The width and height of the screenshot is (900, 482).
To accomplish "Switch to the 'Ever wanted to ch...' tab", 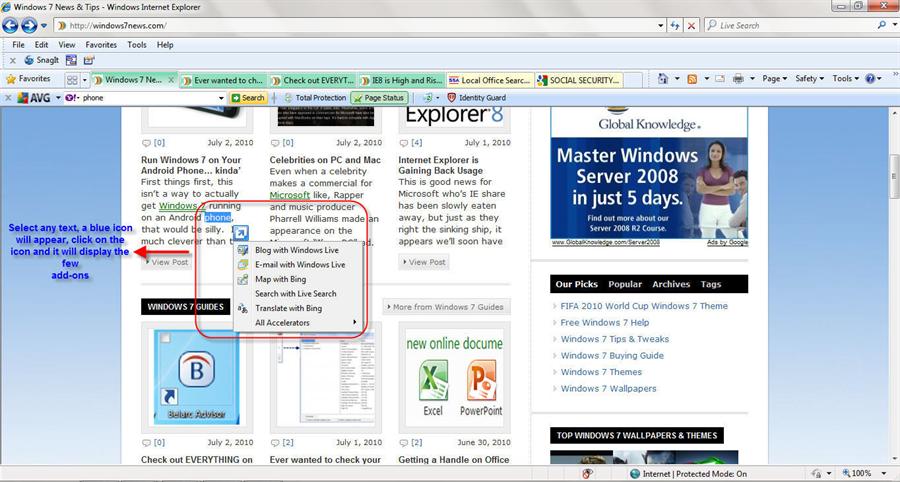I will (x=223, y=80).
